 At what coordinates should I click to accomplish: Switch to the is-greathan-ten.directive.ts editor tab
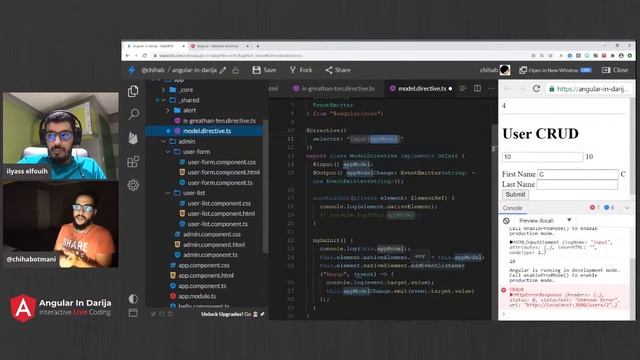pos(334,89)
